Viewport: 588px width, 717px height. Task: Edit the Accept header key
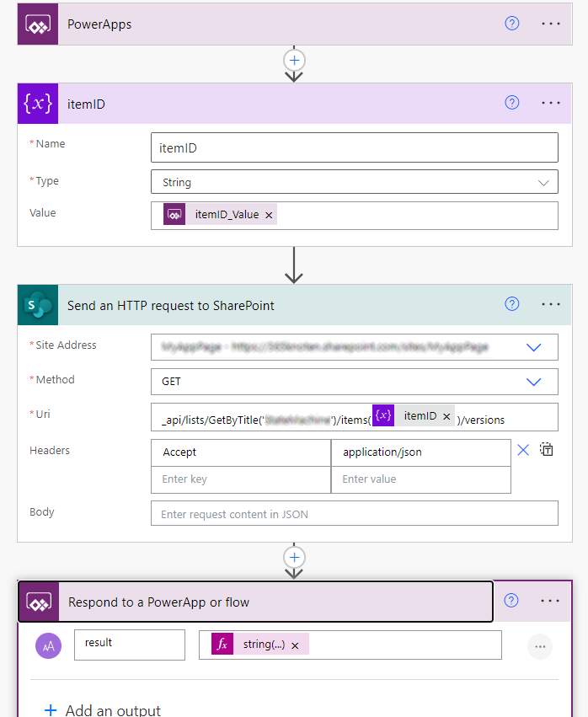[x=240, y=452]
